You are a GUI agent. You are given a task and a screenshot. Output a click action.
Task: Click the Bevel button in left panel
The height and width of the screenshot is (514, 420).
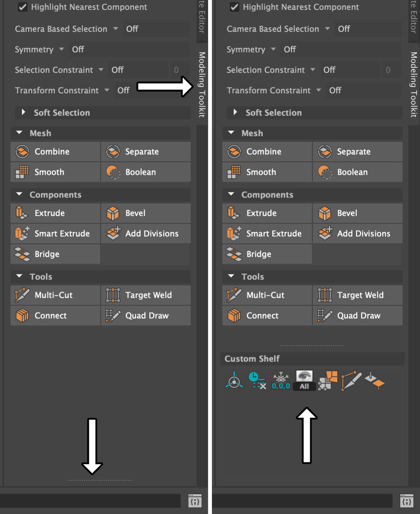coord(145,213)
